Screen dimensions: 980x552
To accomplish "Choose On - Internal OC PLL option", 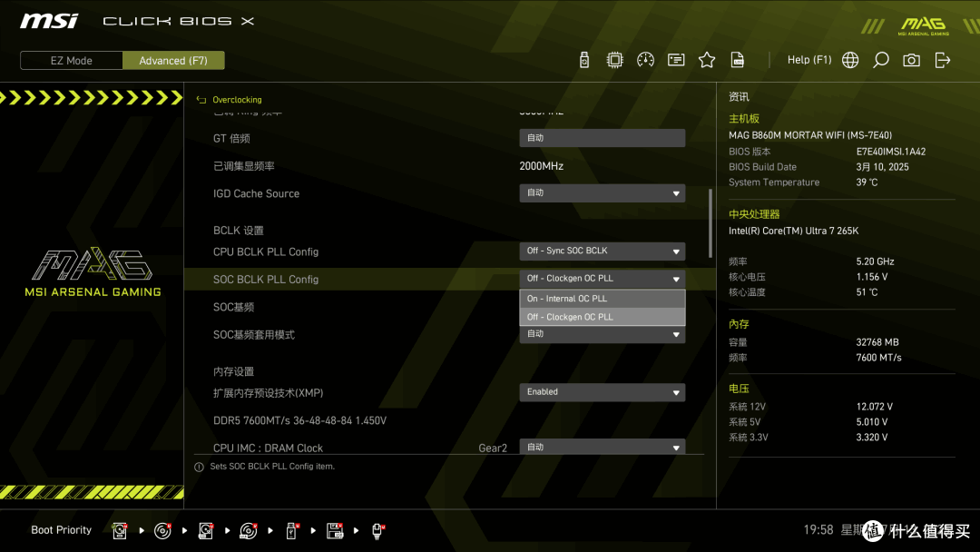I will (602, 299).
